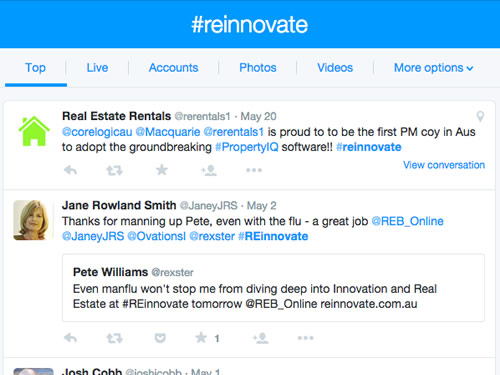Open @corelogicau mention link
Image resolution: width=500 pixels, height=375 pixels.
tap(97, 132)
